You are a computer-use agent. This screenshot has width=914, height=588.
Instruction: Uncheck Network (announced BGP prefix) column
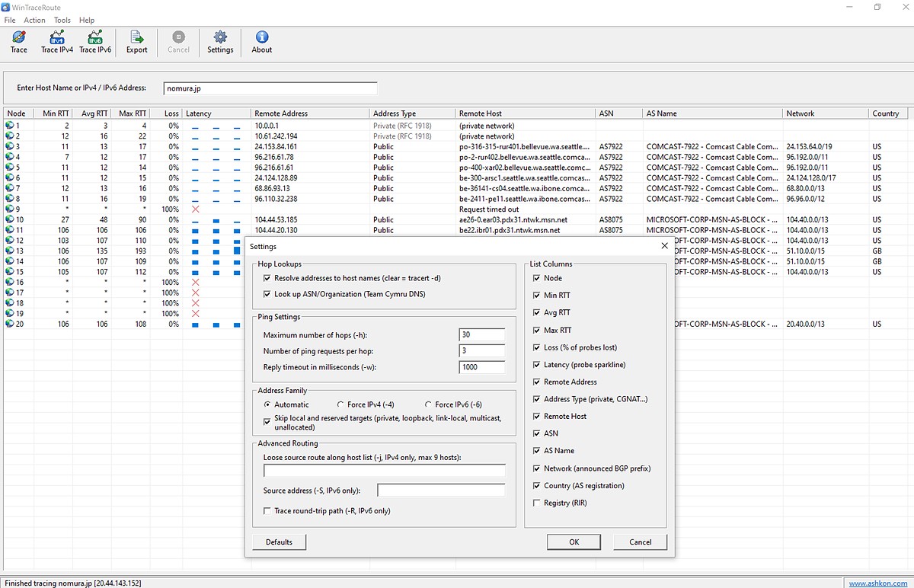[x=537, y=468]
